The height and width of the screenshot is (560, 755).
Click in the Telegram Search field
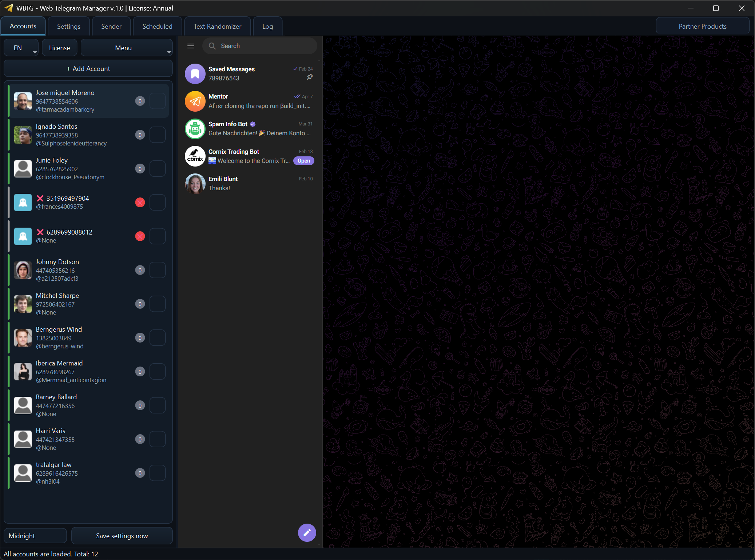coord(260,46)
